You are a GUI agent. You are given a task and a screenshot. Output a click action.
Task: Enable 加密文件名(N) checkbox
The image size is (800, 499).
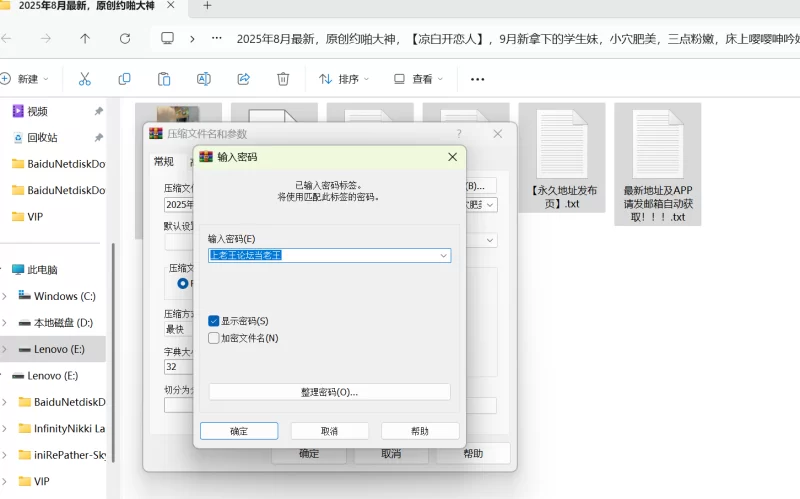click(x=214, y=338)
